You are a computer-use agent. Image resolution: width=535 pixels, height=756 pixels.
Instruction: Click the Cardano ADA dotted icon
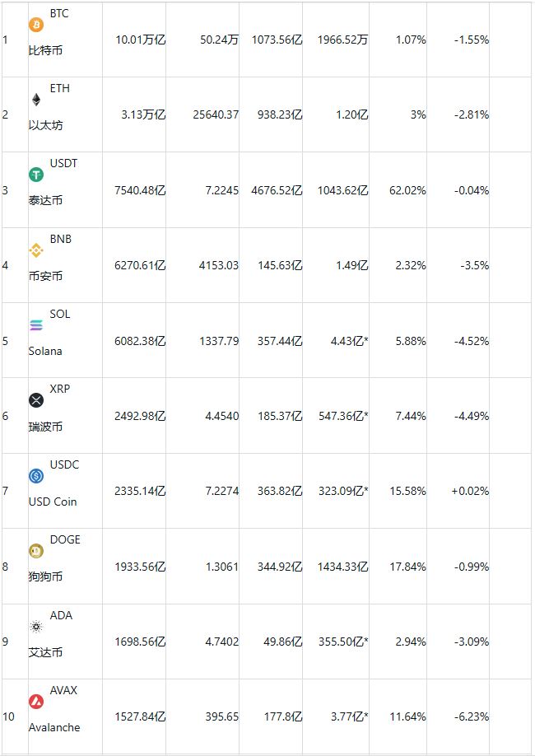click(36, 626)
